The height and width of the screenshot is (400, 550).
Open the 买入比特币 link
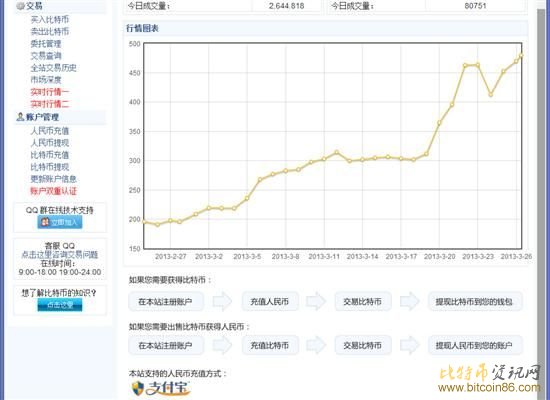pyautogui.click(x=49, y=20)
